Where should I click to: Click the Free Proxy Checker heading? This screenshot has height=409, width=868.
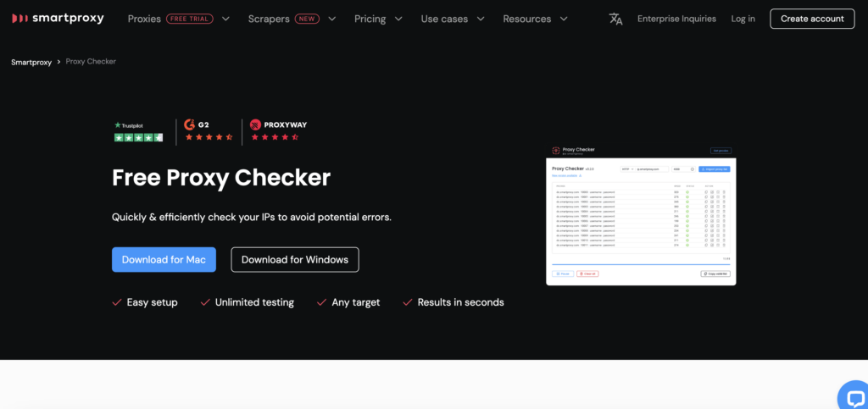[x=221, y=178]
